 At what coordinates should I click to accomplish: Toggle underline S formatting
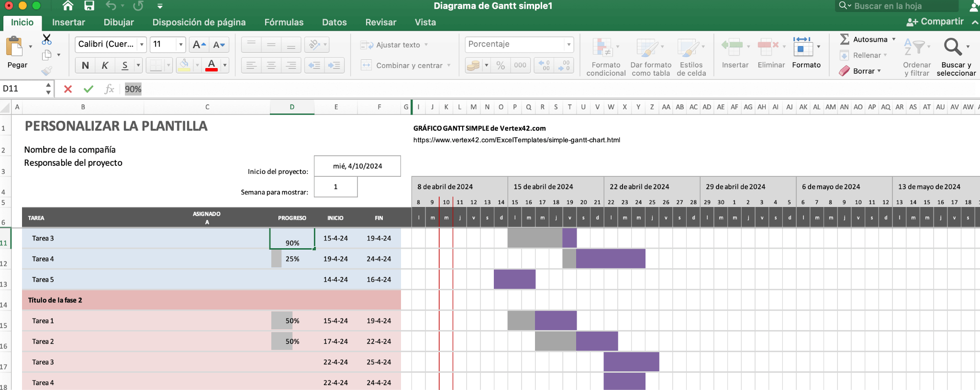click(124, 65)
